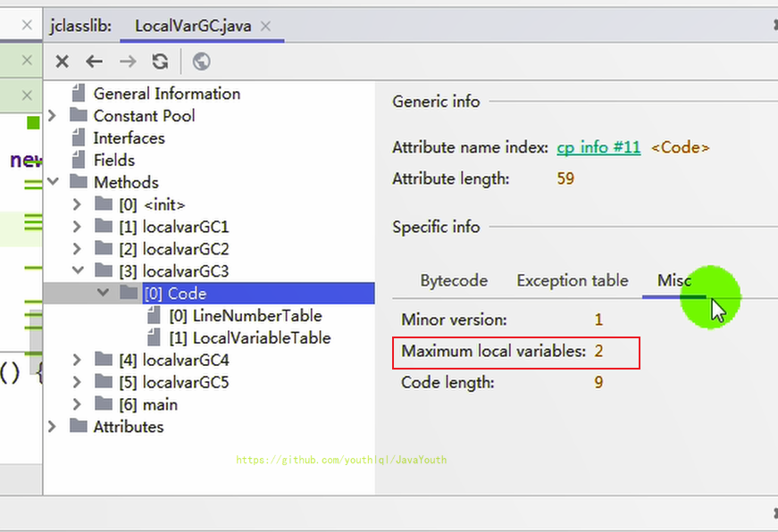Collapse the [0] Code attribute
This screenshot has height=532, width=778.
103,293
